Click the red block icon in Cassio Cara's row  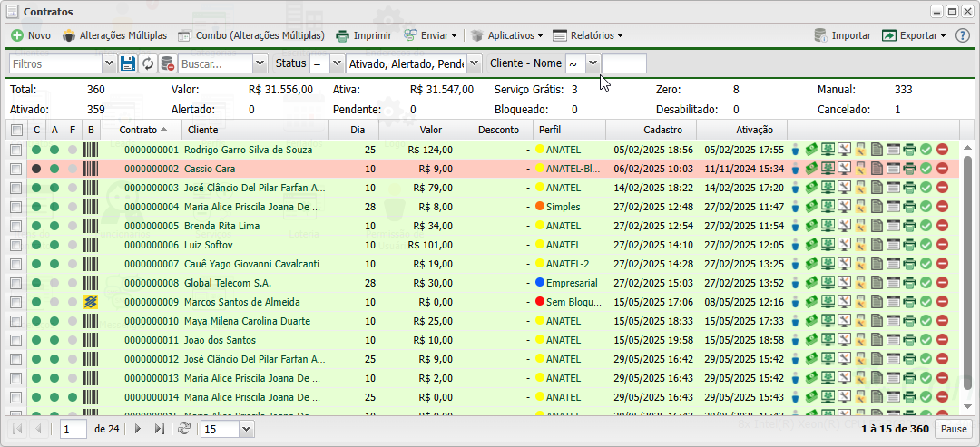pyautogui.click(x=943, y=169)
